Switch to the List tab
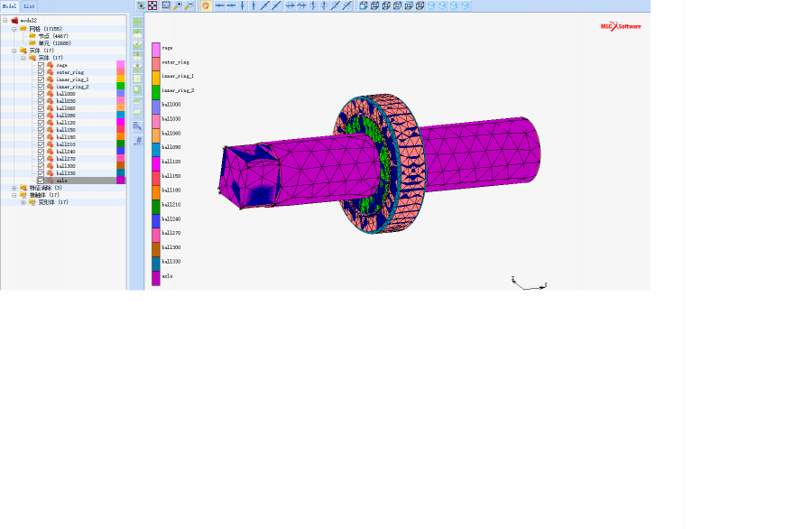 (x=29, y=6)
